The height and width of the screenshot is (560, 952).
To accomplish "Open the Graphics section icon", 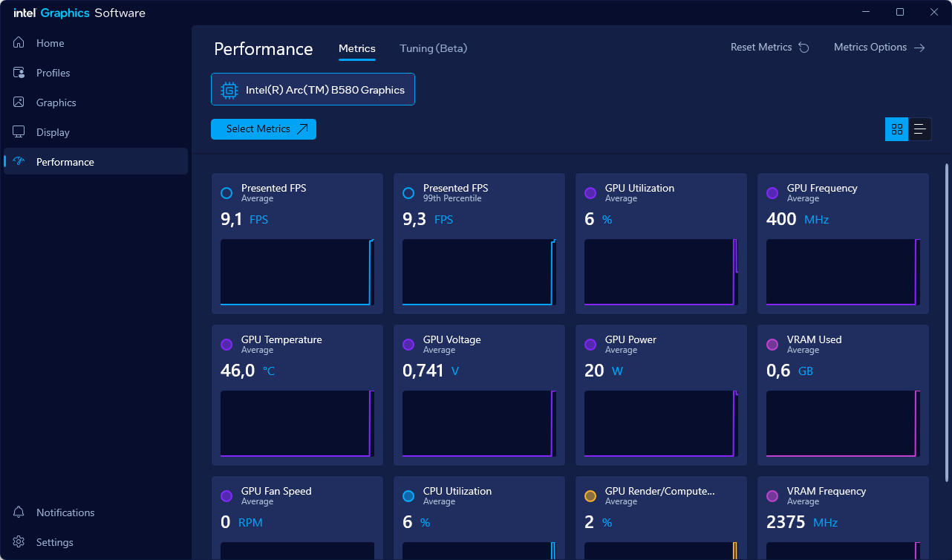I will pos(19,102).
